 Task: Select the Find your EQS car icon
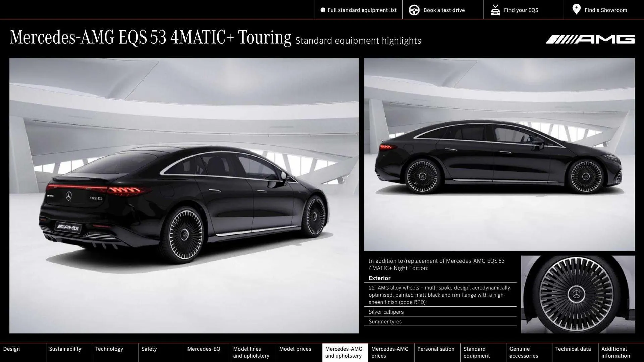point(495,10)
